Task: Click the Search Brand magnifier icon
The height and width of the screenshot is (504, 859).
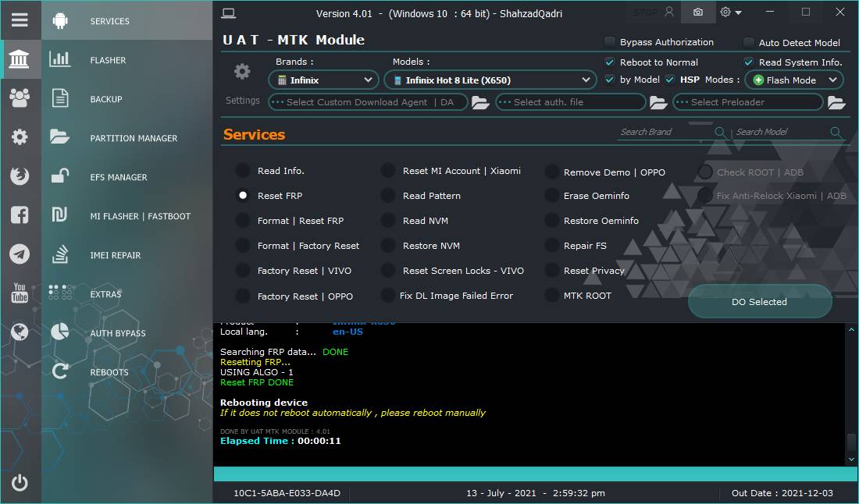Action: [721, 133]
